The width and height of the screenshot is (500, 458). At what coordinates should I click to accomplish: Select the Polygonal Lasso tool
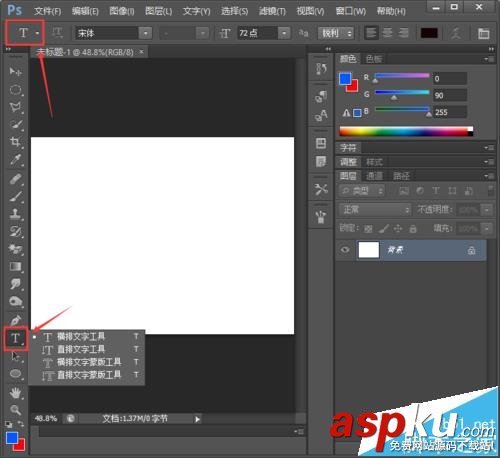click(x=15, y=107)
